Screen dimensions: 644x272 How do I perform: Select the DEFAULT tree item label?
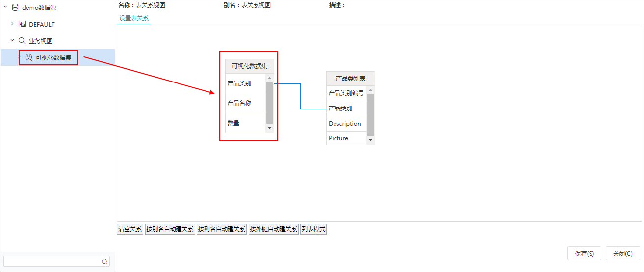(42, 24)
